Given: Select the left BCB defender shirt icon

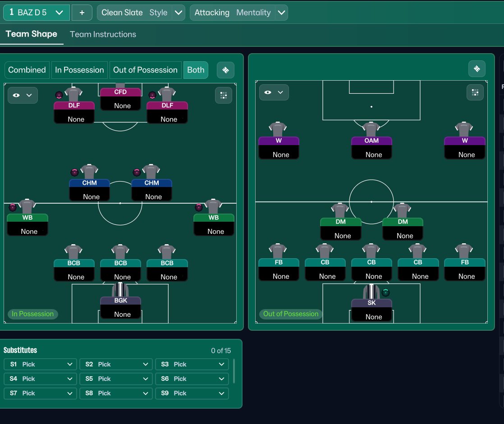Looking at the screenshot, I should 73,252.
